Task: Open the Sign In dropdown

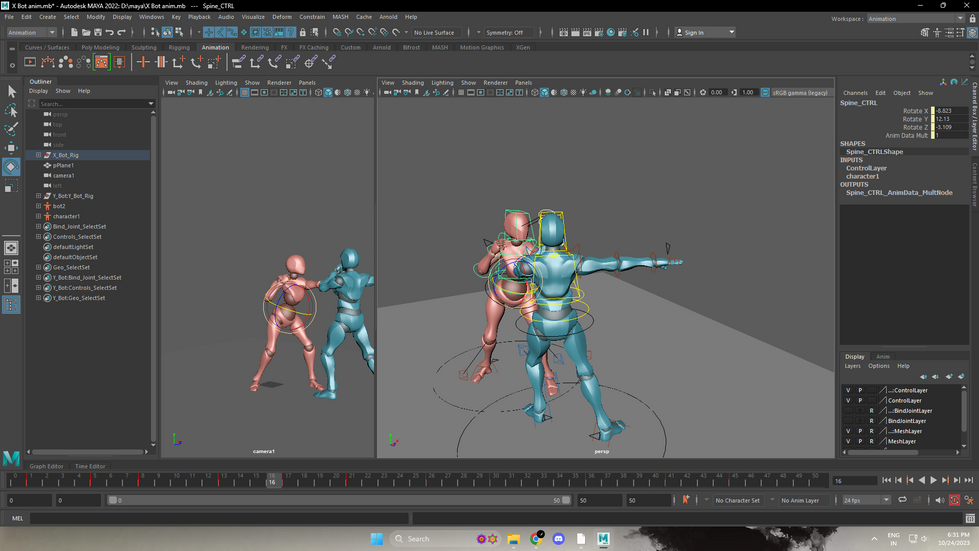Action: pyautogui.click(x=706, y=32)
